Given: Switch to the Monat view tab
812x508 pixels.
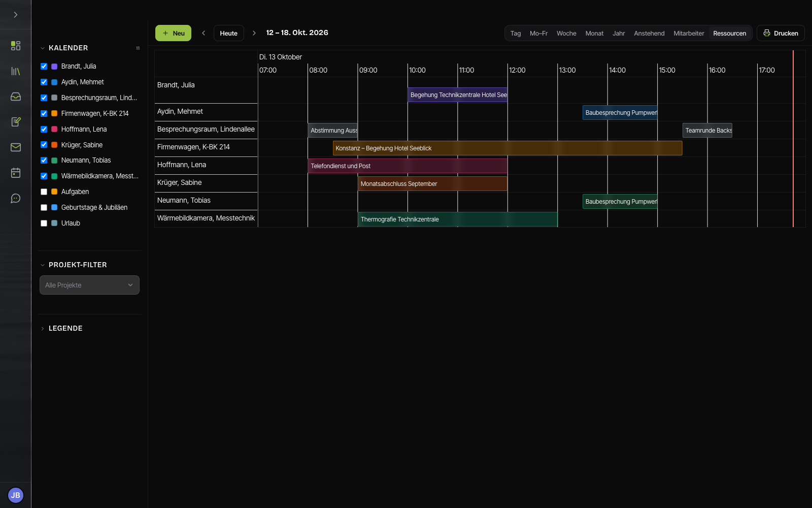Looking at the screenshot, I should point(594,33).
